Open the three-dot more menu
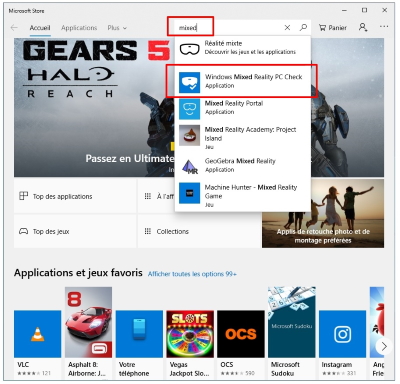 pyautogui.click(x=384, y=26)
